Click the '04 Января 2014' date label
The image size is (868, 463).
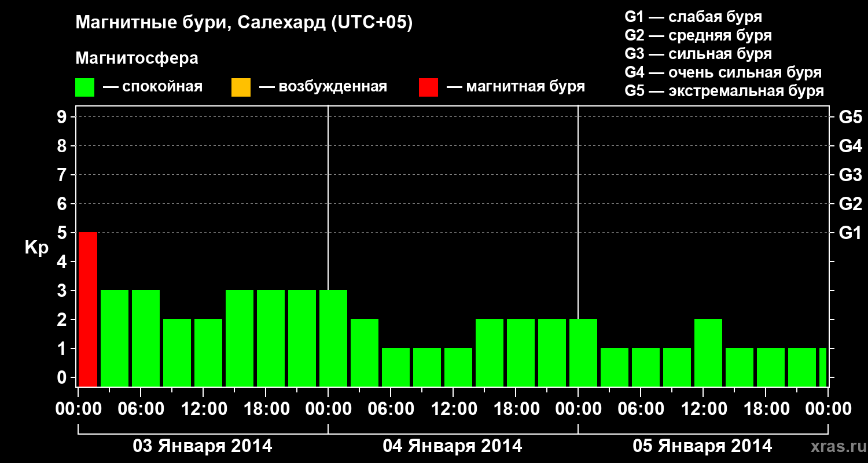pyautogui.click(x=453, y=446)
